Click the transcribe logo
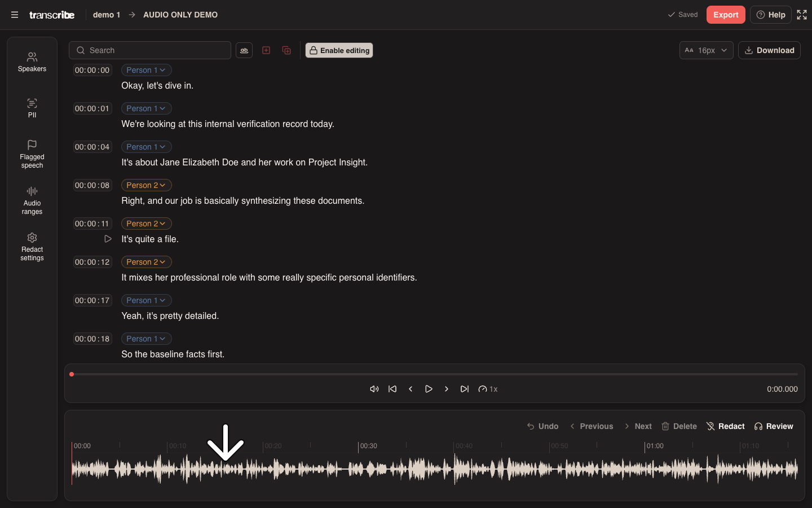 tap(52, 15)
